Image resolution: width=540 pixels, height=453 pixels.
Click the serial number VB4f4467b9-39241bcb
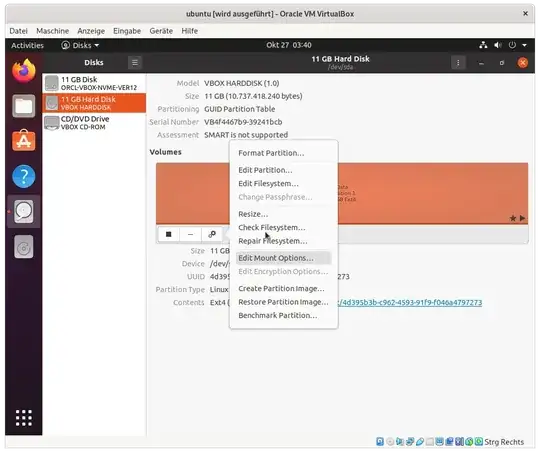click(x=243, y=122)
